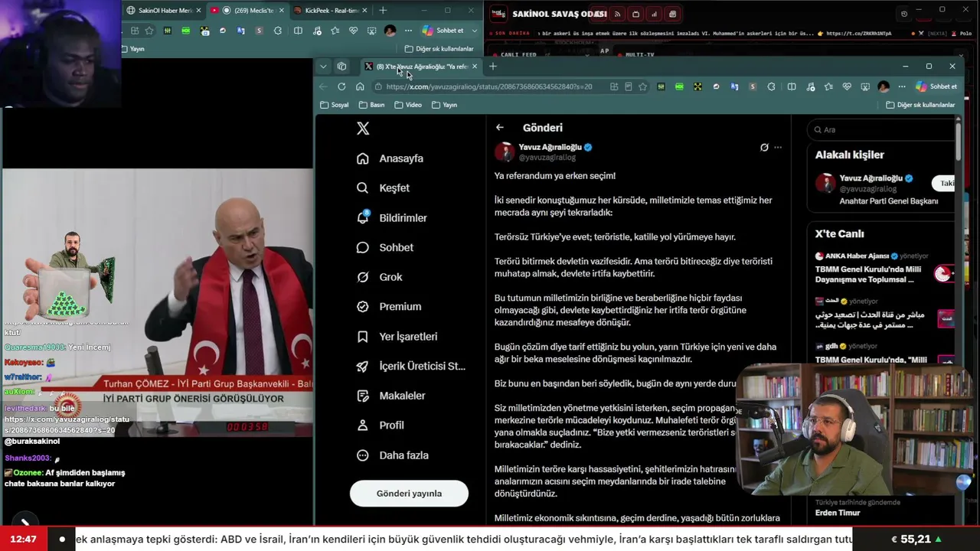Click the back arrow in front browser
This screenshot has height=551, width=980.
(323, 86)
